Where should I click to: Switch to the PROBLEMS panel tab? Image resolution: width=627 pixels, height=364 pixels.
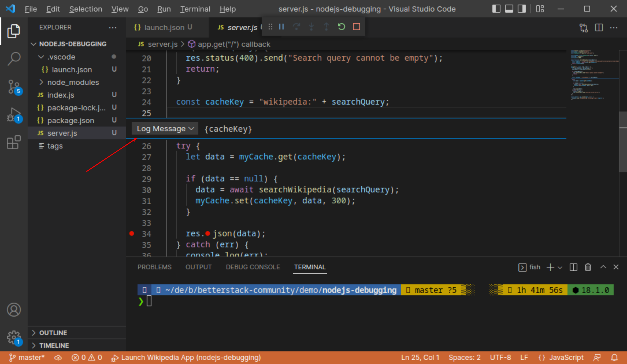tap(154, 267)
